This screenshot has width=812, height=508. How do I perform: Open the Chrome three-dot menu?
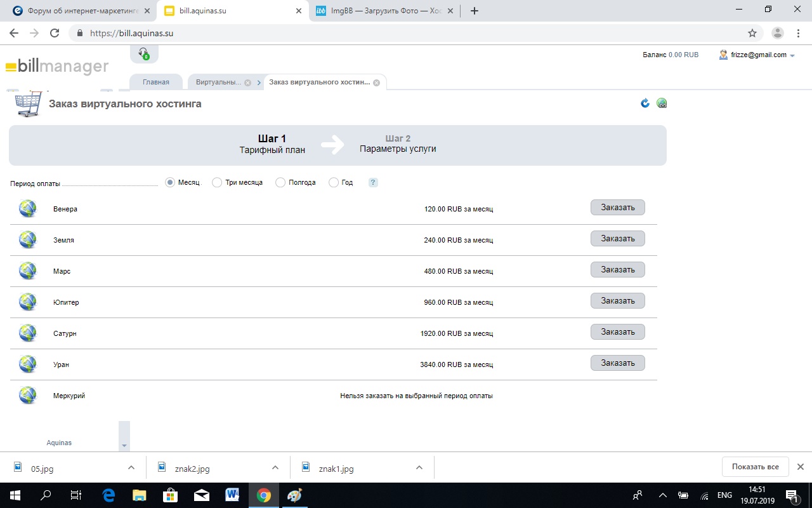click(x=798, y=33)
